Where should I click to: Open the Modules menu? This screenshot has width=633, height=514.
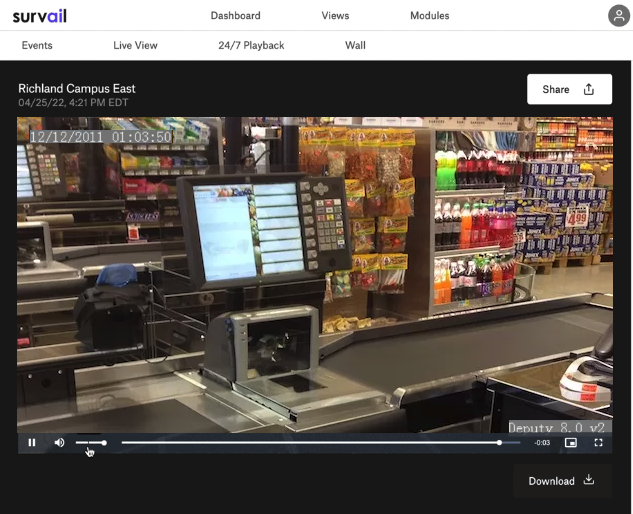click(430, 15)
